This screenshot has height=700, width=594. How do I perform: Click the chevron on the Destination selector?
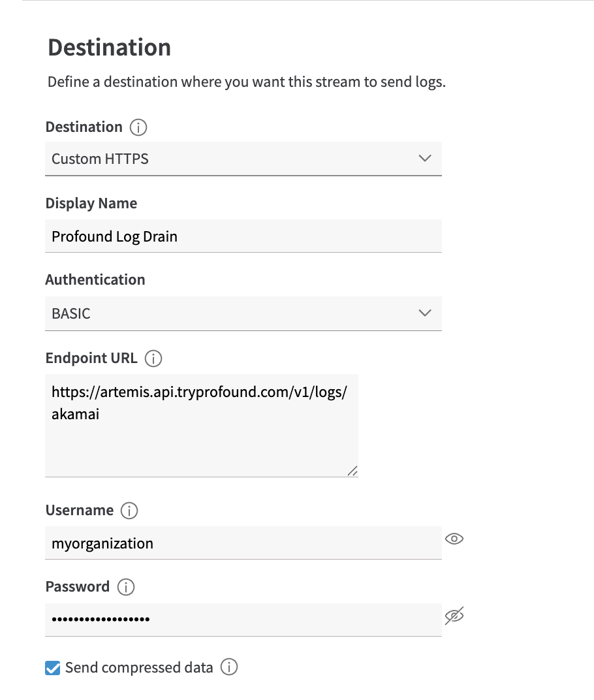425,159
